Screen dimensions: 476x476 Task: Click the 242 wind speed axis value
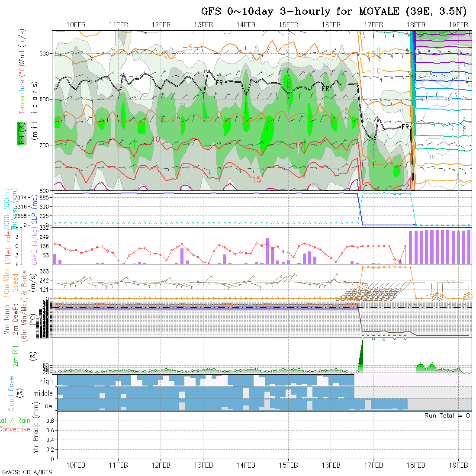[x=44, y=280]
